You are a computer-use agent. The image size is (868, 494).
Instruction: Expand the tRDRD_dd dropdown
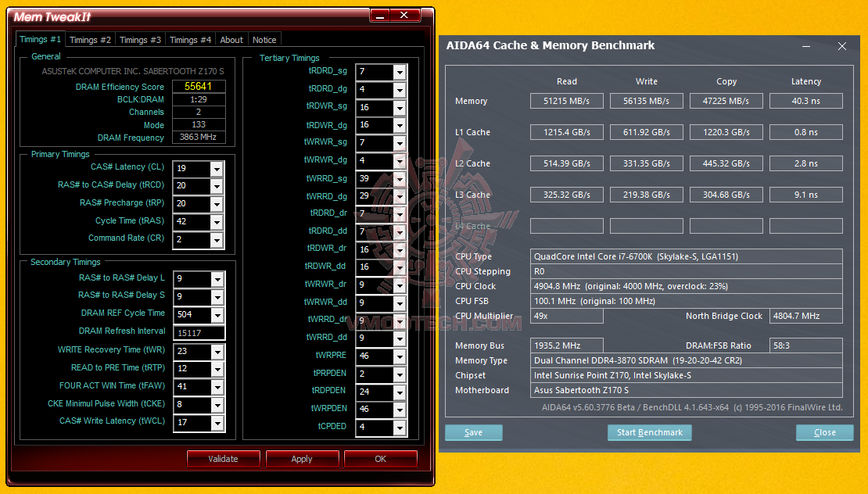coord(400,232)
